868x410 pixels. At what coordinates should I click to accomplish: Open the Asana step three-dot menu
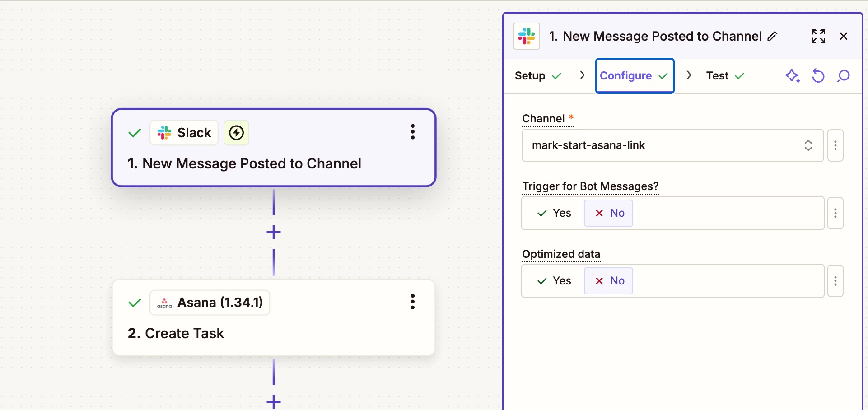pyautogui.click(x=412, y=302)
